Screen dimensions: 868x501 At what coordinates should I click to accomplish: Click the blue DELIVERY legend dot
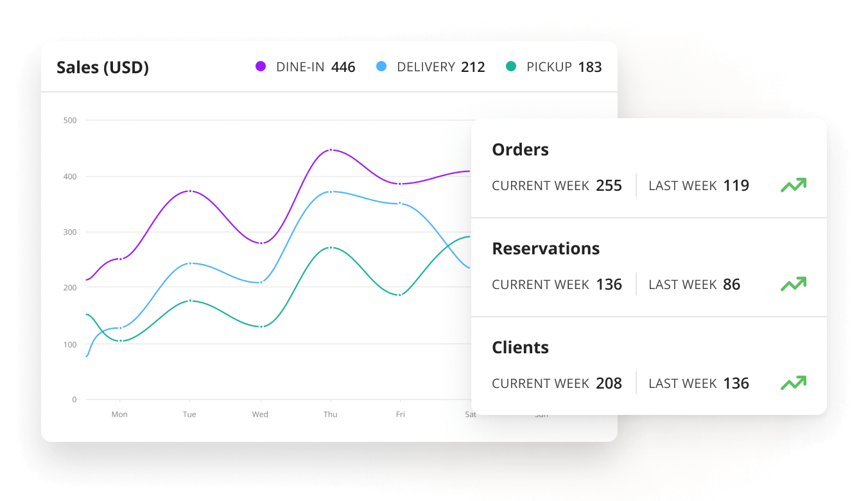pyautogui.click(x=383, y=66)
